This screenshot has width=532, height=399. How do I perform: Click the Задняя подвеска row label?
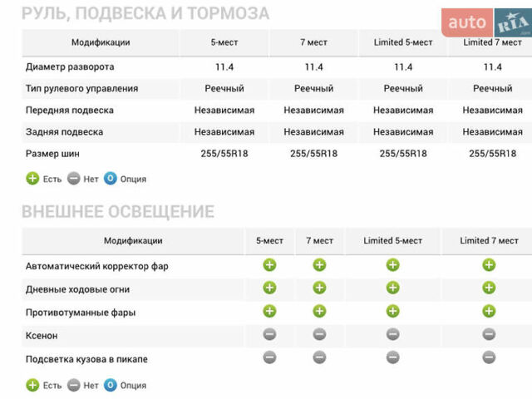coord(64,132)
